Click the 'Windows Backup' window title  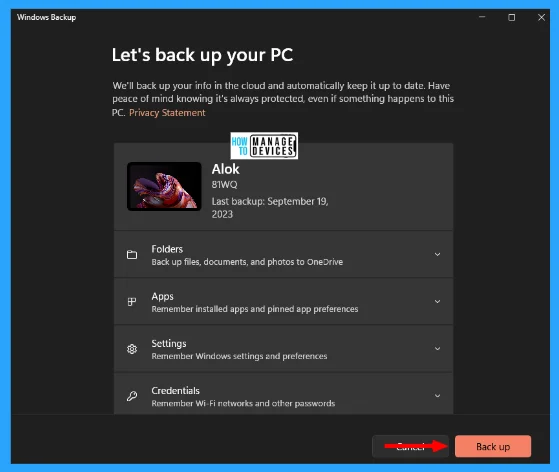(x=46, y=17)
